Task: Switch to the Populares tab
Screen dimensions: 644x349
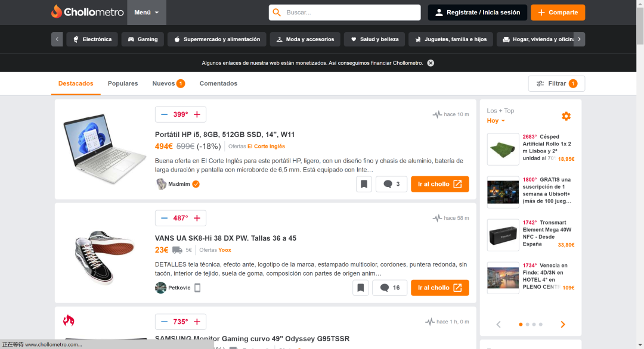Action: [123, 83]
